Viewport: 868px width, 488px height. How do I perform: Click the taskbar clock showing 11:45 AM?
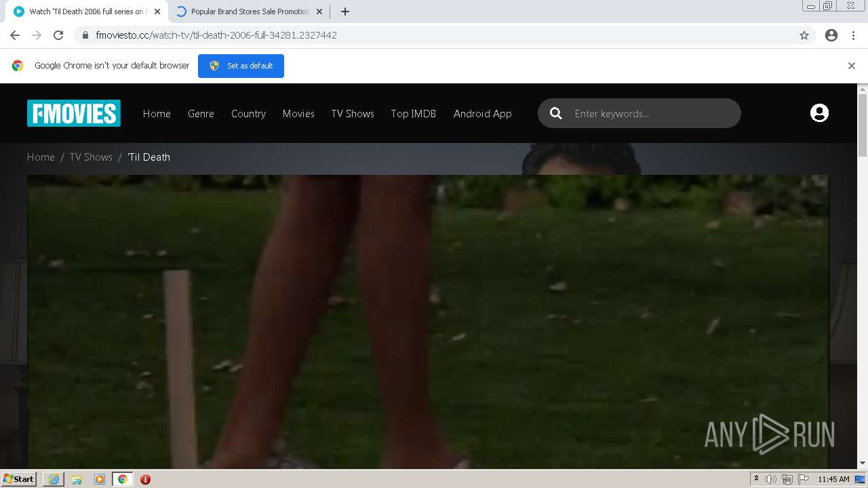pyautogui.click(x=833, y=479)
